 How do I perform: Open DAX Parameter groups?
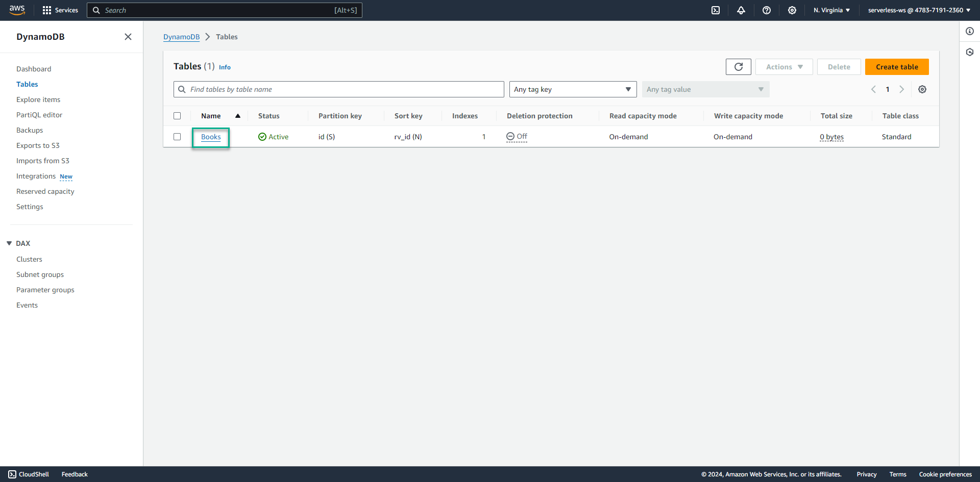(45, 290)
